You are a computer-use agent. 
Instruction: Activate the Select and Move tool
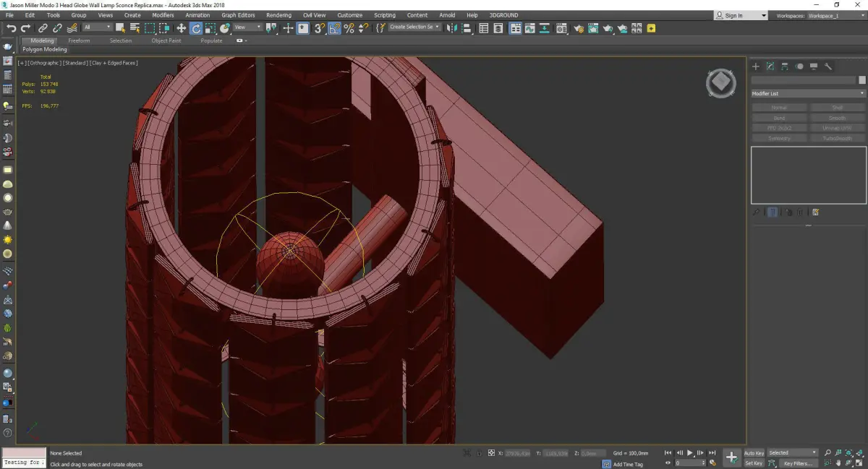[x=181, y=28]
